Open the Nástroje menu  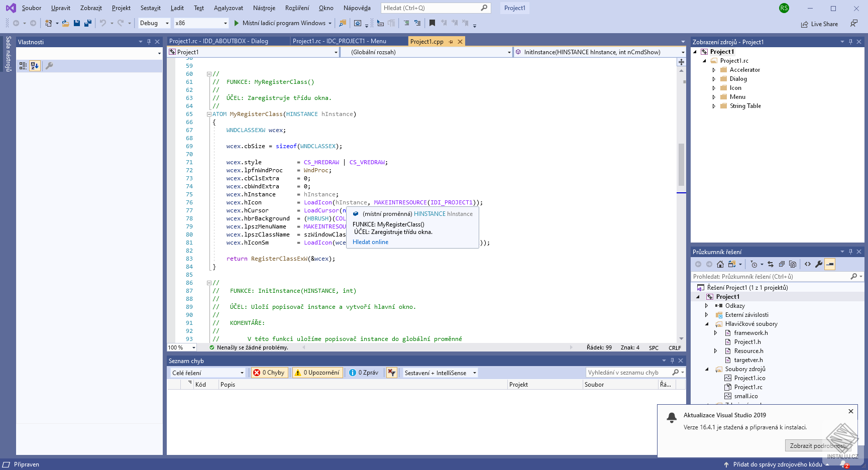click(x=264, y=8)
